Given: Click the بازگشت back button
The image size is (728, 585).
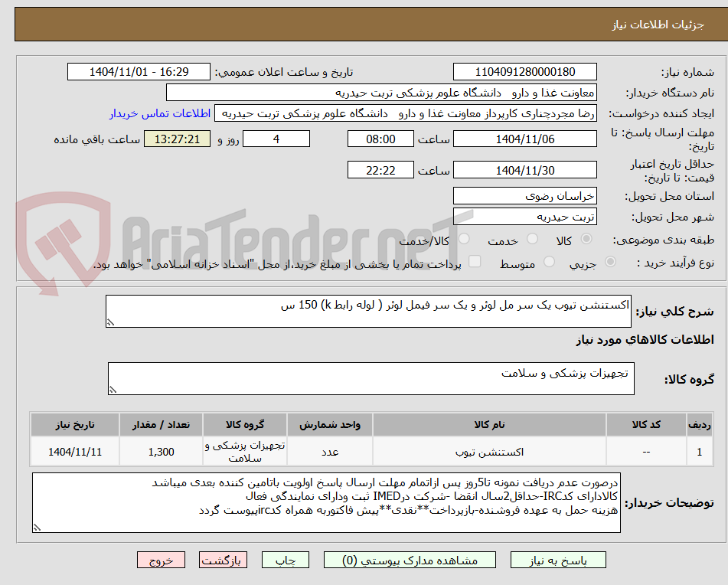Looking at the screenshot, I should 223,560.
